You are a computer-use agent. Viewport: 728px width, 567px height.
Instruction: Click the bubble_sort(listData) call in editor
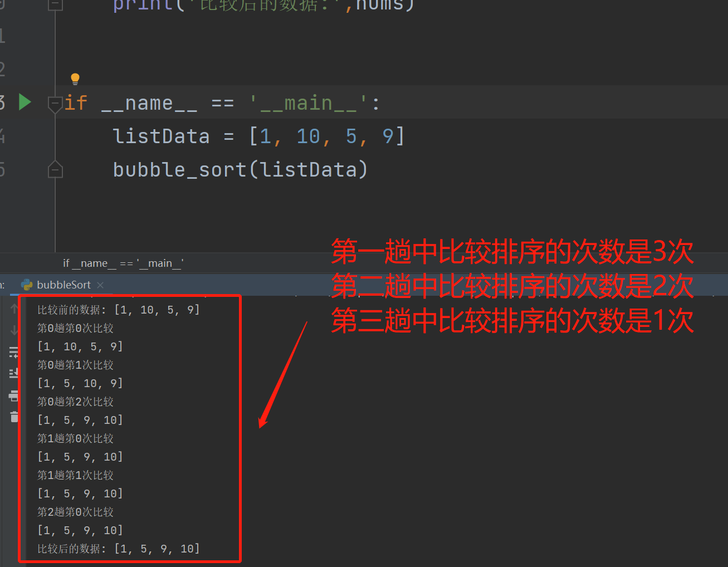pos(241,169)
